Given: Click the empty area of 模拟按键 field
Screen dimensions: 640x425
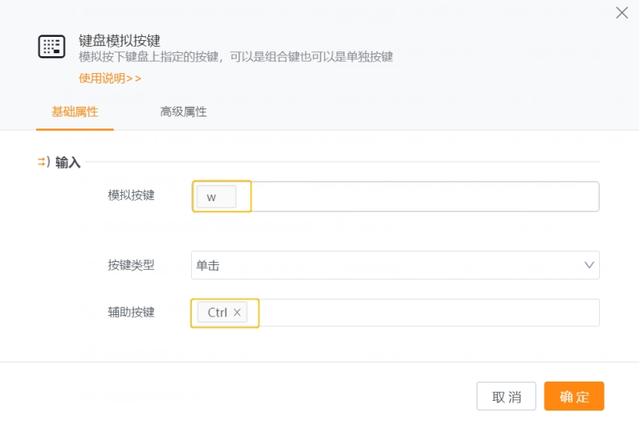Looking at the screenshot, I should click(424, 196).
